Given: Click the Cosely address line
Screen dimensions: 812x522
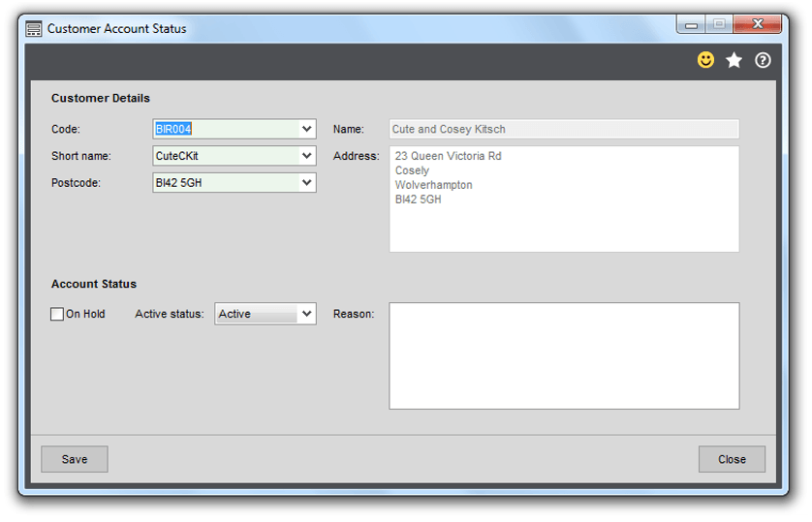Looking at the screenshot, I should pyautogui.click(x=412, y=170).
